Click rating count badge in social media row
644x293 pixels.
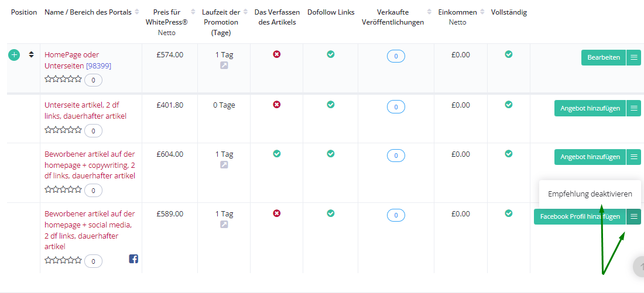[x=93, y=261]
